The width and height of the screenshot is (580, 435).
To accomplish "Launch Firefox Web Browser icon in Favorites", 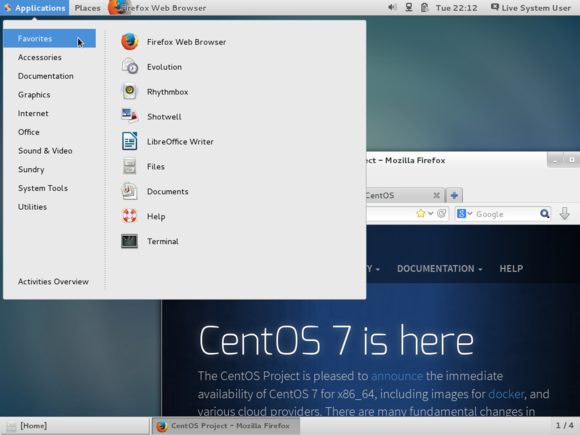I will [129, 41].
